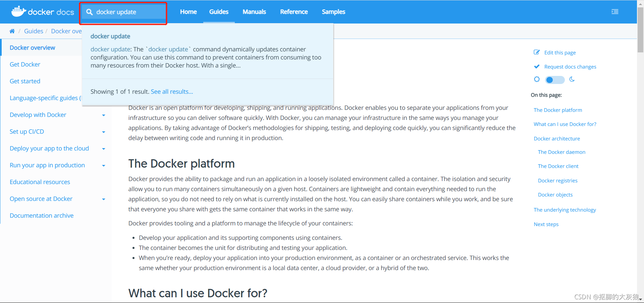Expand the Set up CI/CD section
The width and height of the screenshot is (644, 303).
(104, 132)
